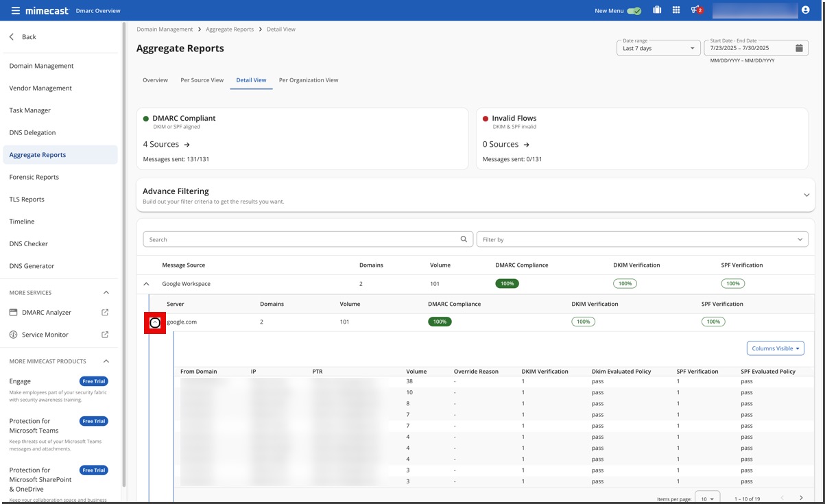Collapse the More Services section
The image size is (825, 504).
coord(106,293)
